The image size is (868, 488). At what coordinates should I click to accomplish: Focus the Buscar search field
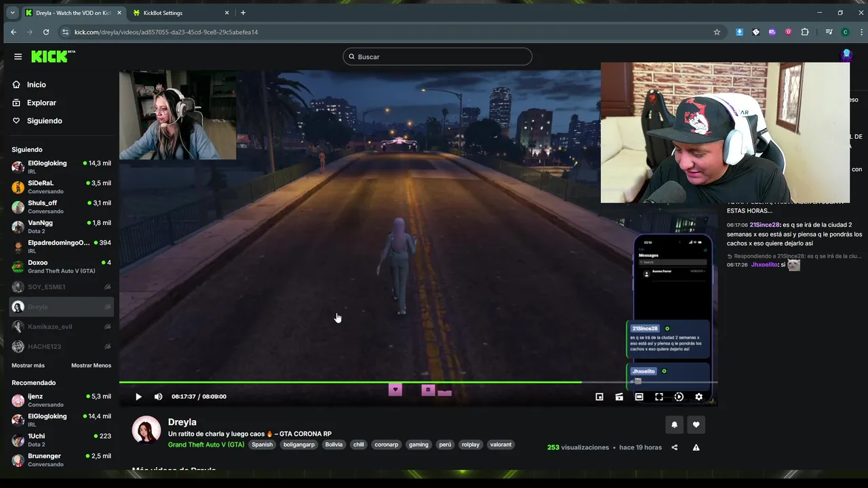coord(437,57)
